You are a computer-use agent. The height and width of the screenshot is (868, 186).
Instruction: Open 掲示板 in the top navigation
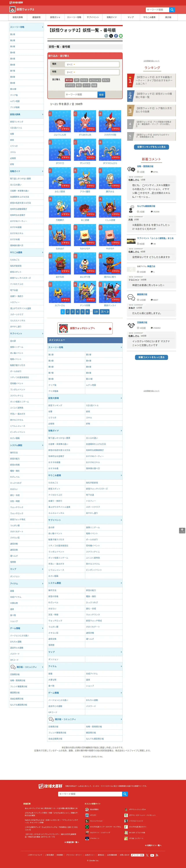coord(168,17)
